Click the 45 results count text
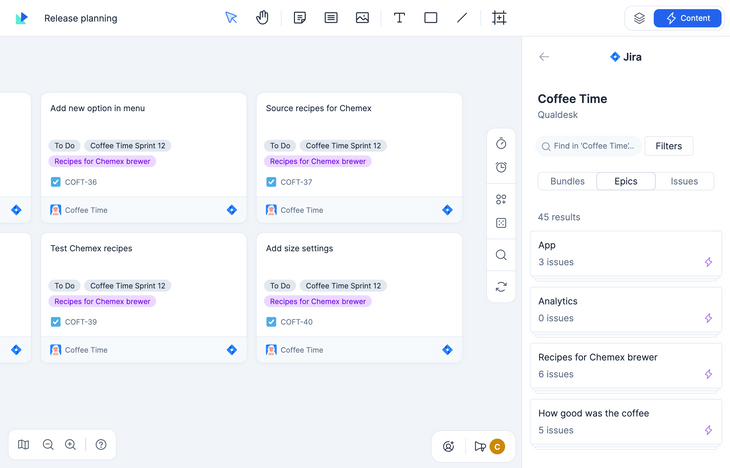This screenshot has height=468, width=730. click(559, 217)
